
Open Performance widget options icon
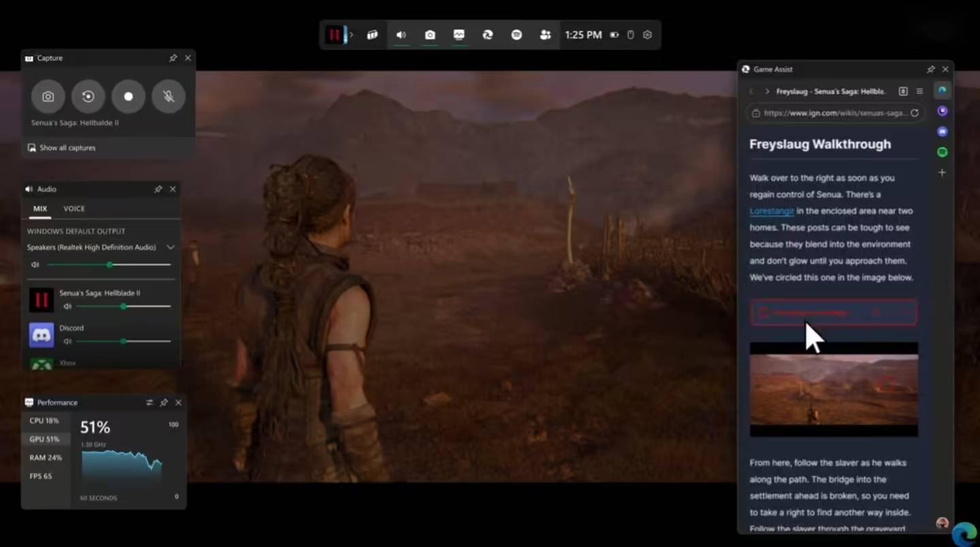tap(150, 403)
